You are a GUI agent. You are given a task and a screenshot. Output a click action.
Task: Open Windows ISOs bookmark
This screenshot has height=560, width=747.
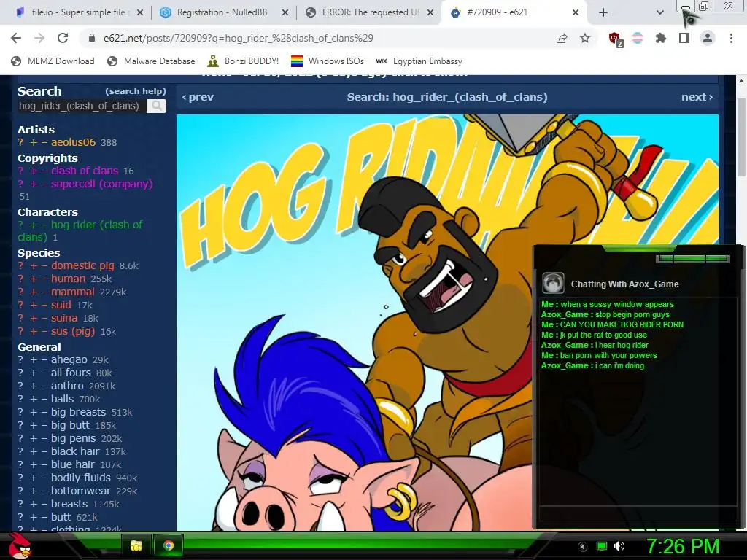click(x=328, y=61)
